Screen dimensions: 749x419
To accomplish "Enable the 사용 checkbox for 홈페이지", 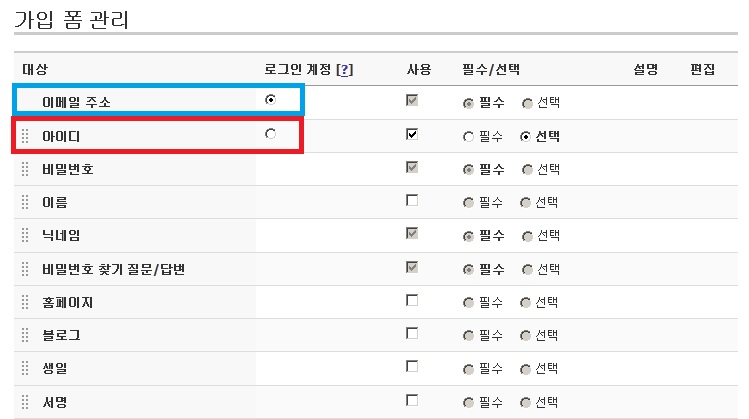I will coord(412,300).
